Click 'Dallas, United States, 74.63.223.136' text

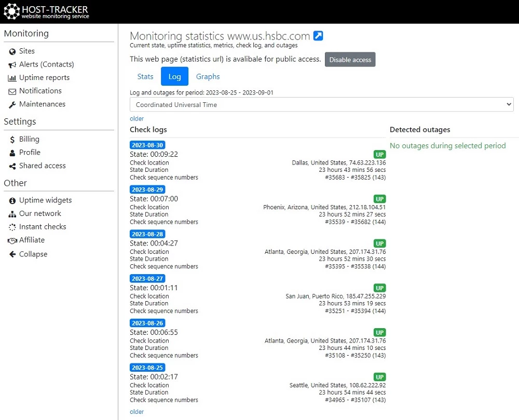coord(338,162)
